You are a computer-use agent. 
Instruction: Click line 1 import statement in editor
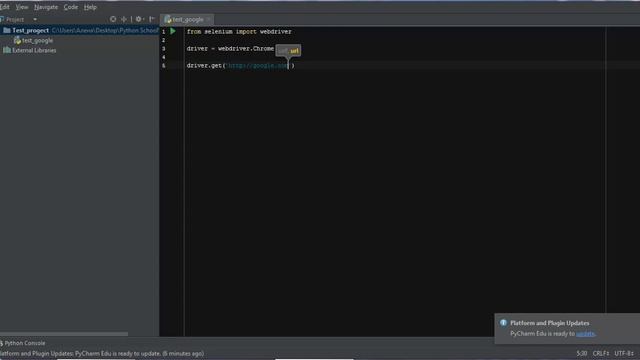(239, 31)
